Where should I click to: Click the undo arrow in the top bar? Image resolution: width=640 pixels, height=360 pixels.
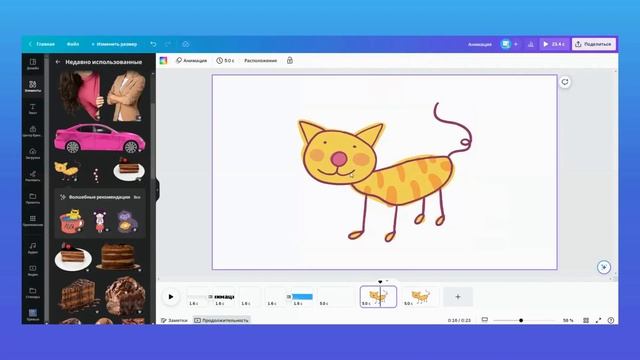[x=153, y=44]
